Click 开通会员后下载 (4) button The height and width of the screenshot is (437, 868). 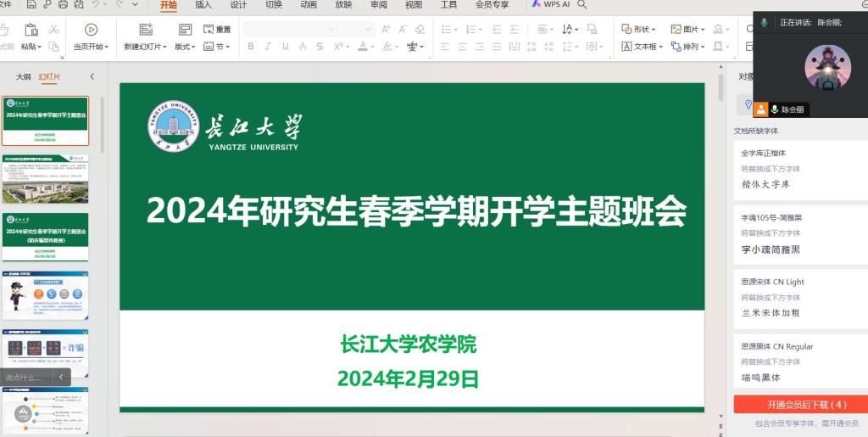tap(800, 405)
